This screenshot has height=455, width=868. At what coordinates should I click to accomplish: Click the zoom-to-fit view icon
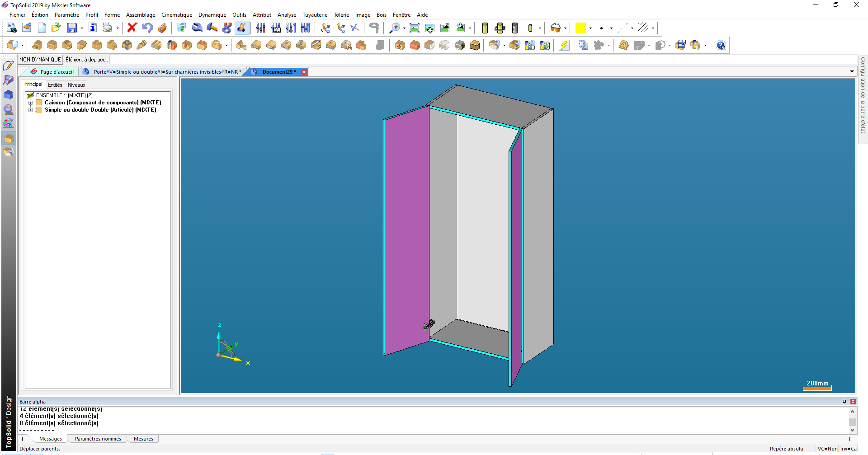point(414,28)
